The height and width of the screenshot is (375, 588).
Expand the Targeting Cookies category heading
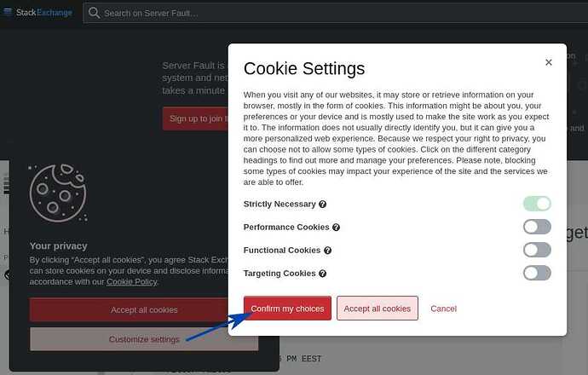(280, 274)
